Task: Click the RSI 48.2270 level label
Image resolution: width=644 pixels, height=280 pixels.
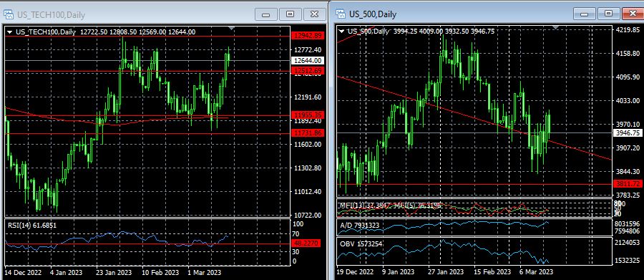Action: 306,243
